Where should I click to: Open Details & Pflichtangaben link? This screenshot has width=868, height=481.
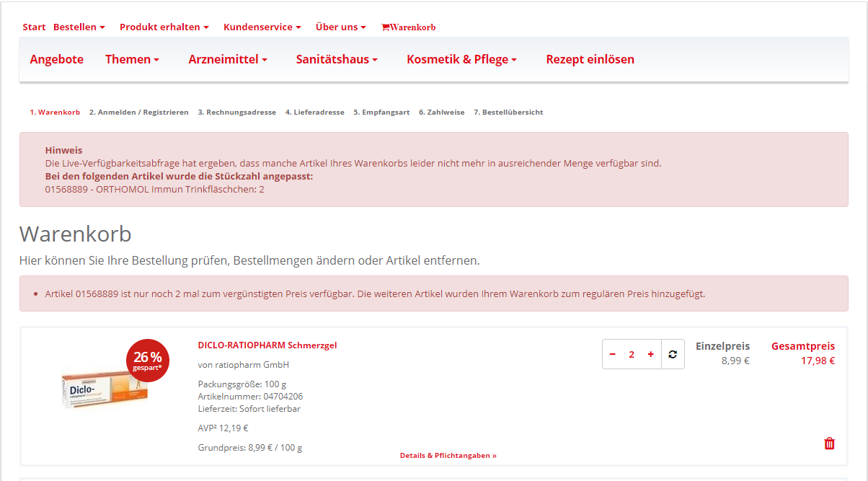pyautogui.click(x=448, y=456)
